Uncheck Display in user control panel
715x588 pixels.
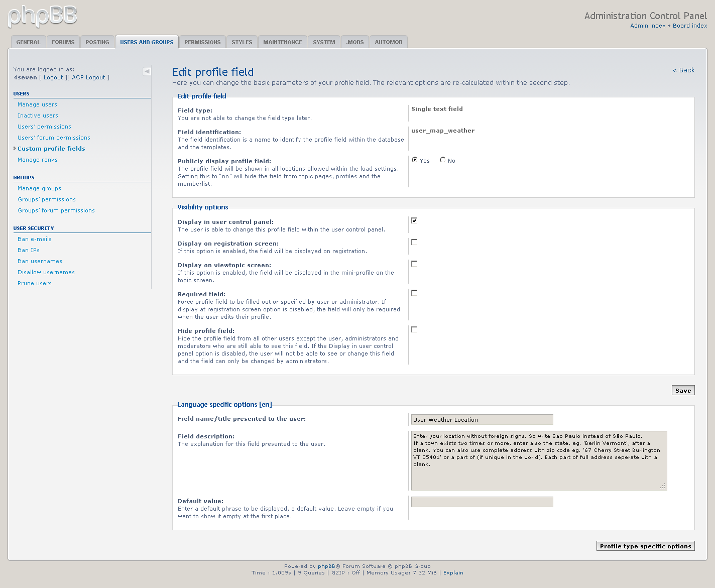(x=414, y=220)
